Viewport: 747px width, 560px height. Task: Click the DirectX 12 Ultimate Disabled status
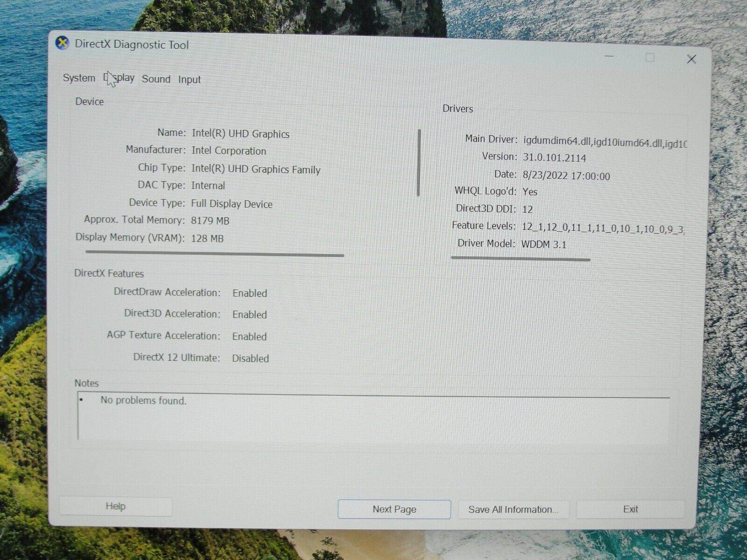(250, 358)
